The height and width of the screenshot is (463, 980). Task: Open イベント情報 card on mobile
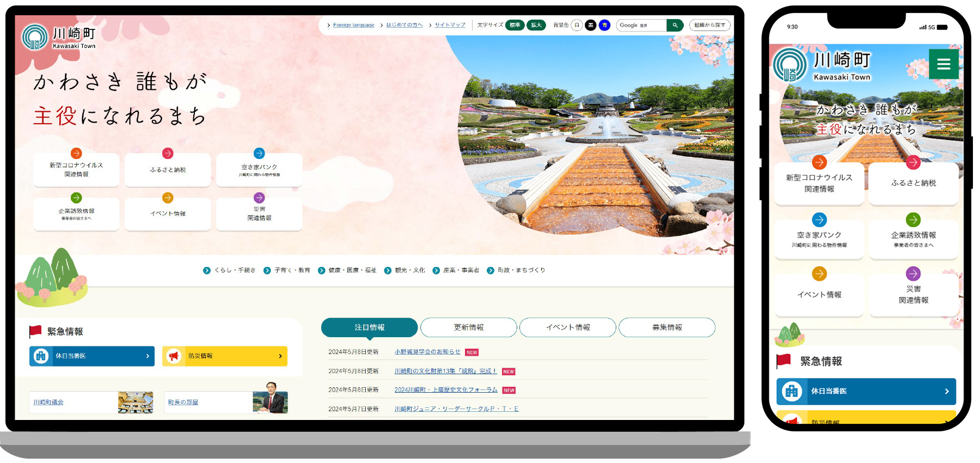click(819, 295)
